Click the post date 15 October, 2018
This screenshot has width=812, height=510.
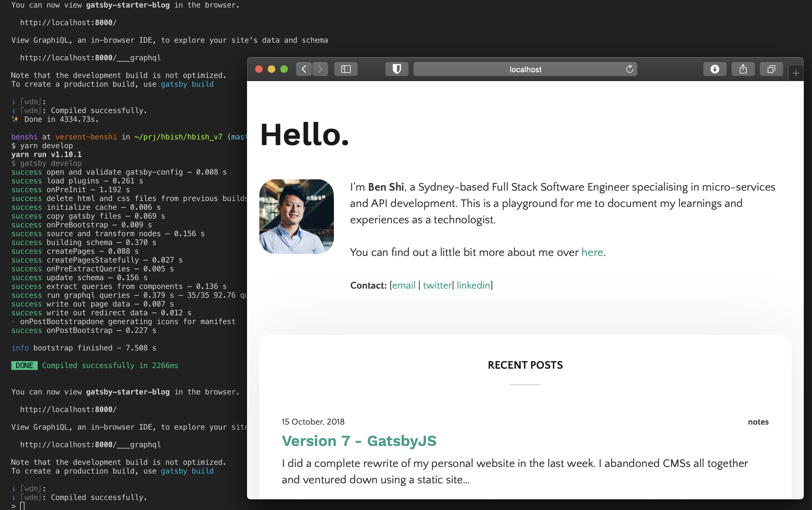point(313,422)
